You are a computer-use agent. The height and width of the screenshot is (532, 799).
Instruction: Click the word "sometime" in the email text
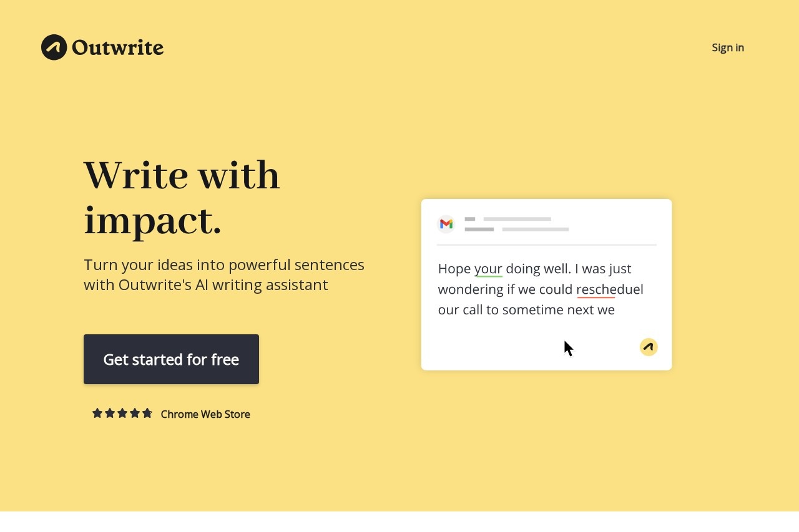pyautogui.click(x=532, y=310)
